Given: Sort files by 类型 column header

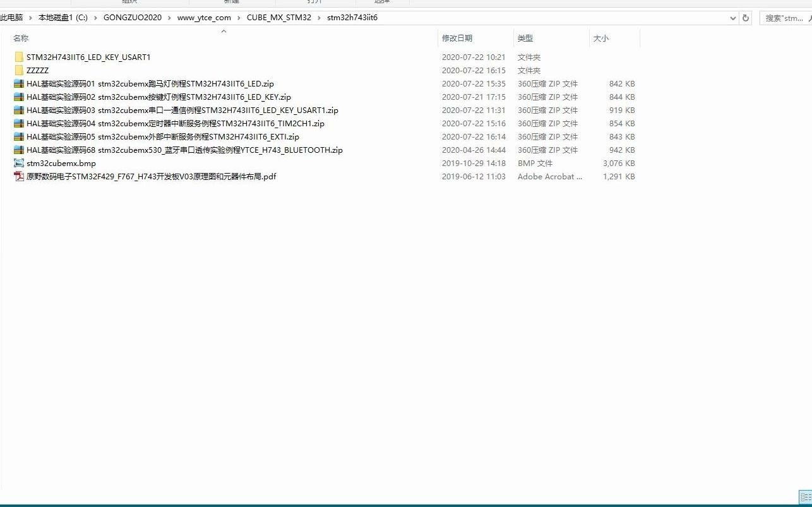Looking at the screenshot, I should click(525, 39).
